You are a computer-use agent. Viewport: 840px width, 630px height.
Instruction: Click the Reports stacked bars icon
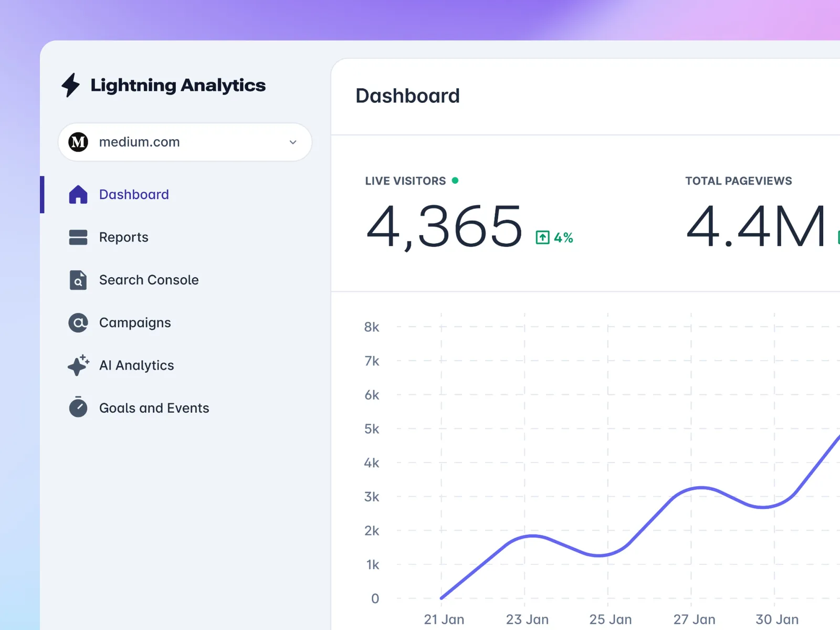[78, 237]
